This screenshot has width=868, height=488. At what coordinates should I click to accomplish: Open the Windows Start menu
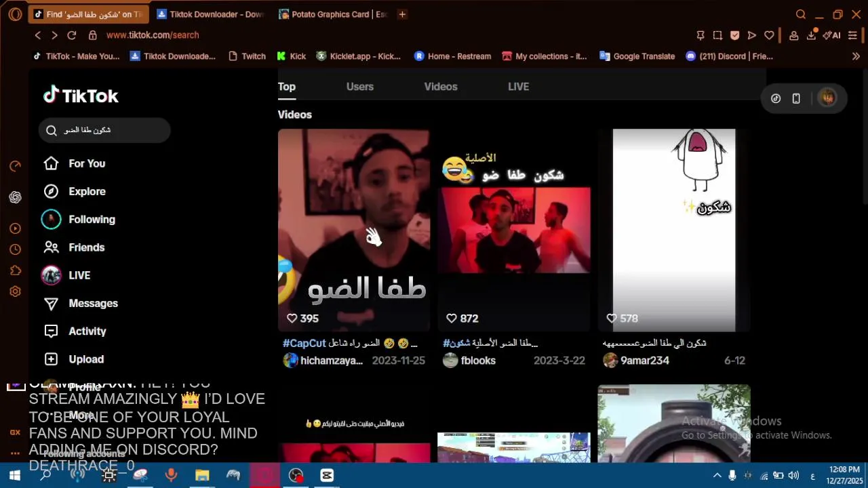click(14, 476)
